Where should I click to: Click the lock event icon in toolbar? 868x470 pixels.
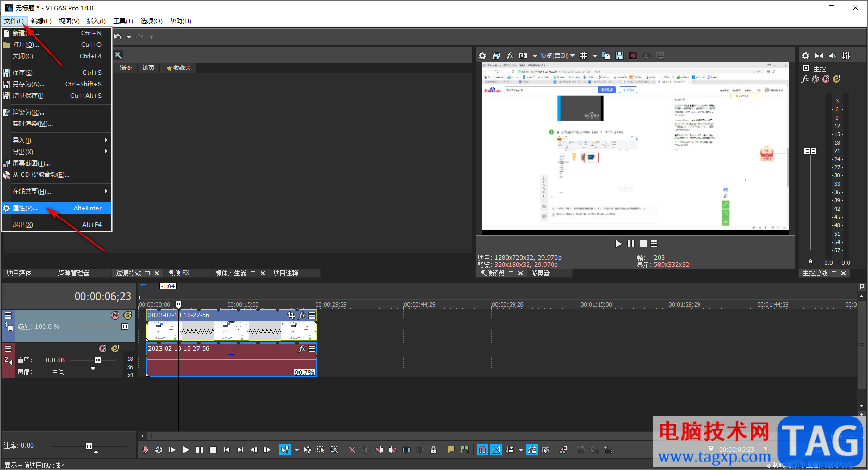tap(433, 450)
